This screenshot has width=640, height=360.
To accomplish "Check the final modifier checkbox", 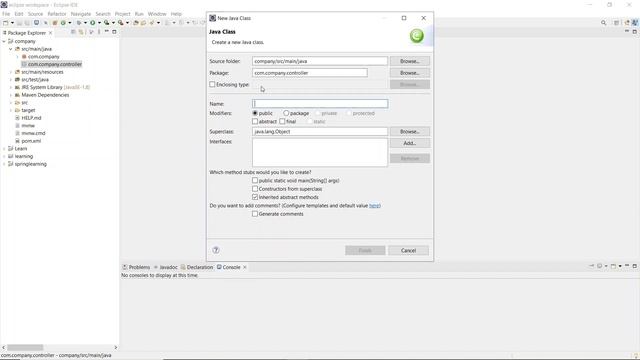I will [282, 122].
